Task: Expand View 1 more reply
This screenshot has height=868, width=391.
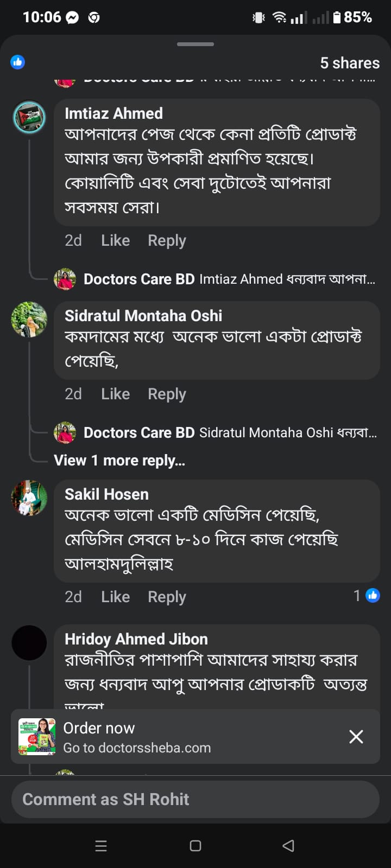Action: 119,461
